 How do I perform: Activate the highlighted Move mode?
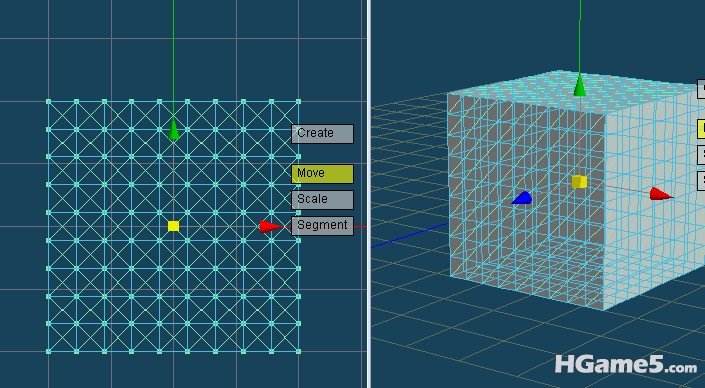[322, 174]
